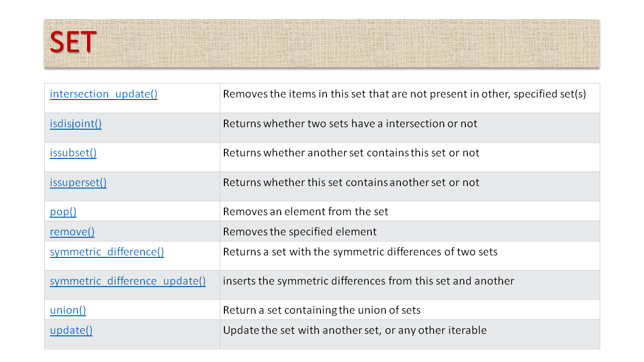644x362 pixels.
Task: Click the union() hyperlink
Action: click(68, 310)
